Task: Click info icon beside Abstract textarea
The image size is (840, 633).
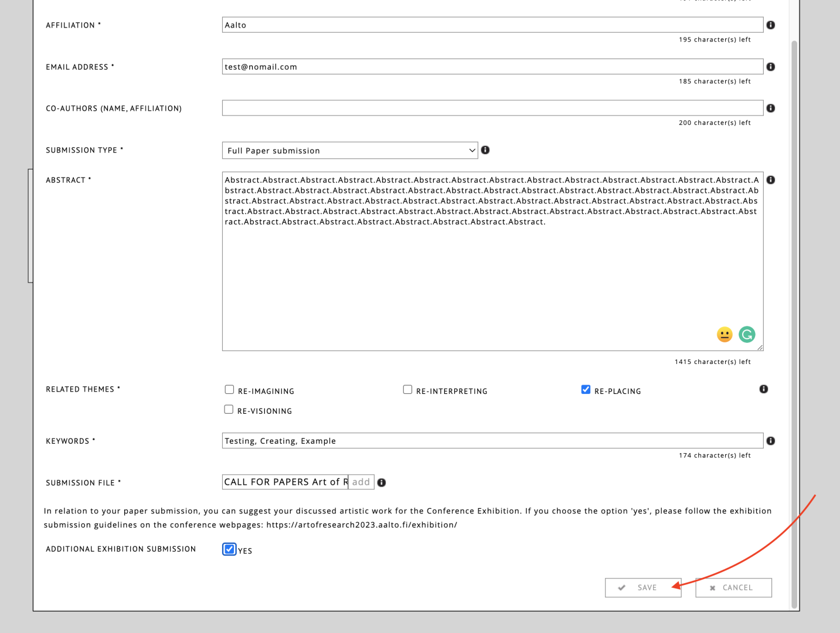Action: click(x=770, y=180)
